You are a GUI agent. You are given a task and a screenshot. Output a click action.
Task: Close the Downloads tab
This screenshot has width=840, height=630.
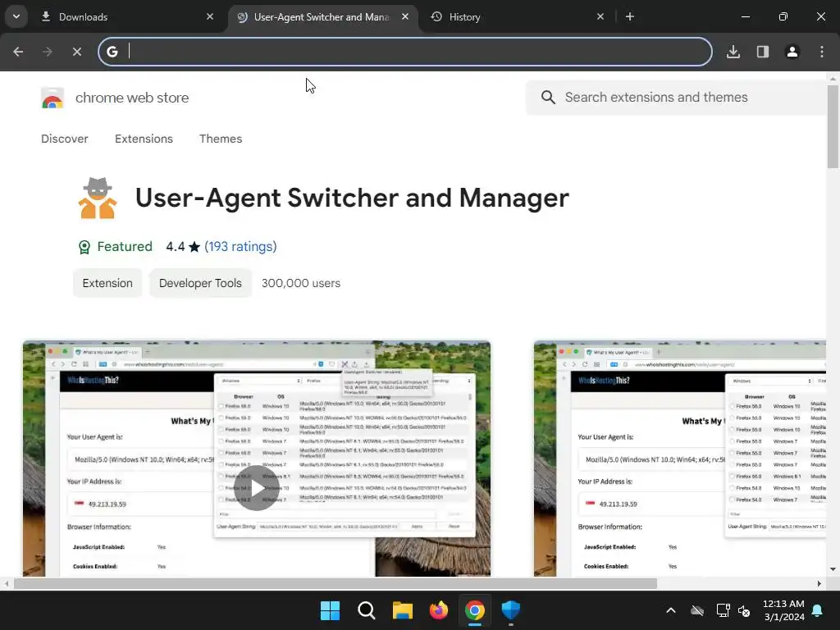210,16
